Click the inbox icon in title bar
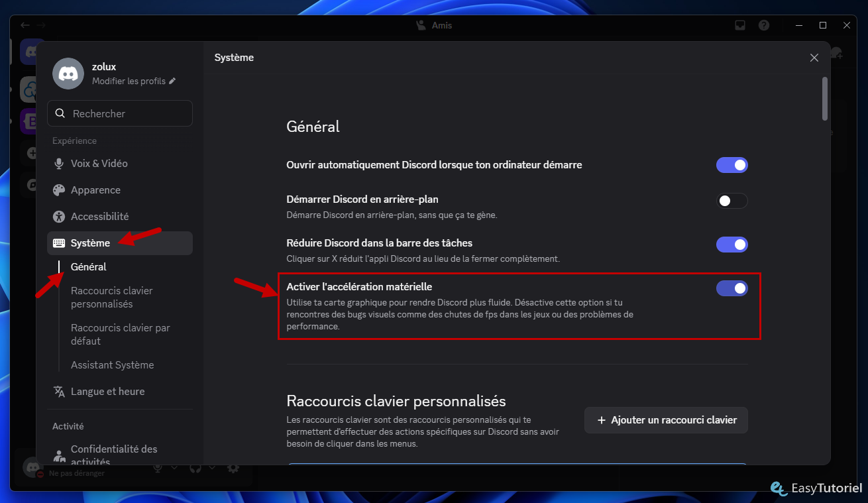Image resolution: width=868 pixels, height=503 pixels. coord(740,25)
